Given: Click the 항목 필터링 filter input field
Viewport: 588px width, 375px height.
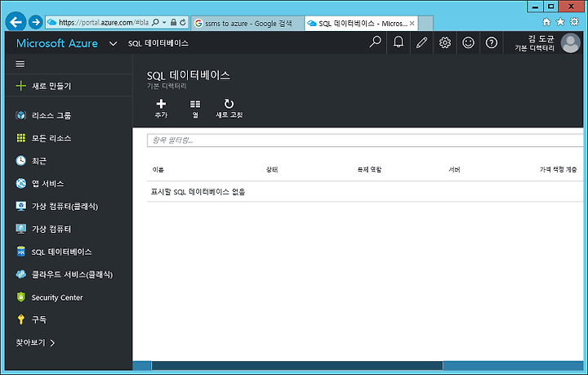Looking at the screenshot, I should 365,141.
